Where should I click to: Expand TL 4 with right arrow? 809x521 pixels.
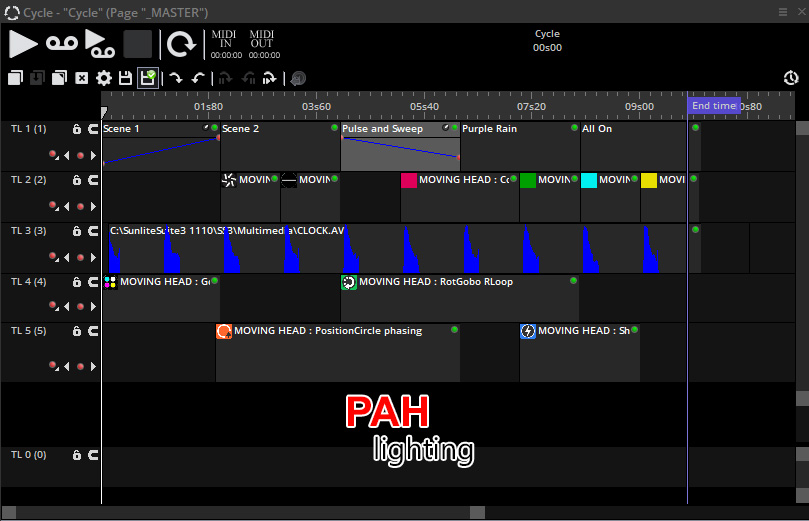tap(93, 306)
